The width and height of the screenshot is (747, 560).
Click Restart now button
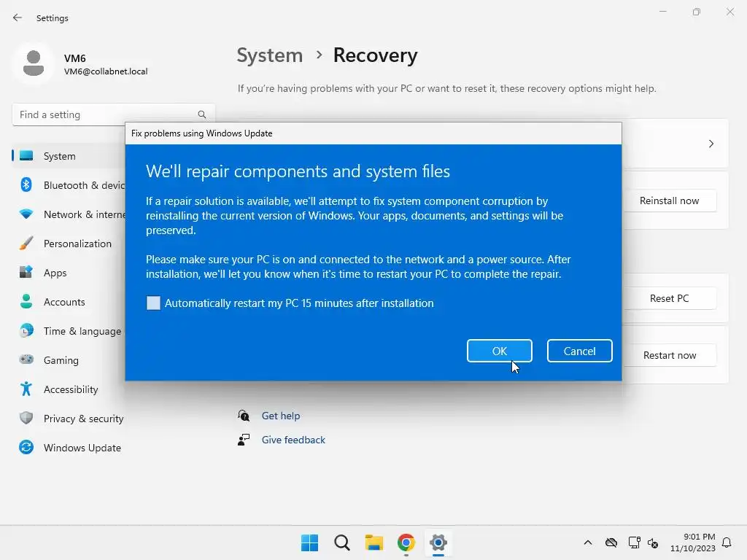(670, 355)
